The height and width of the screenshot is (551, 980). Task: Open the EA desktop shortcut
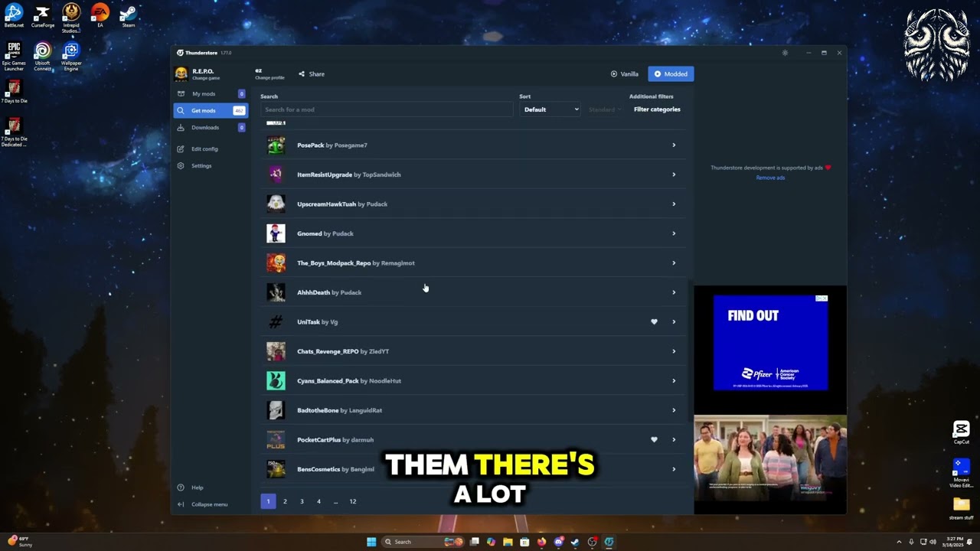coord(100,15)
